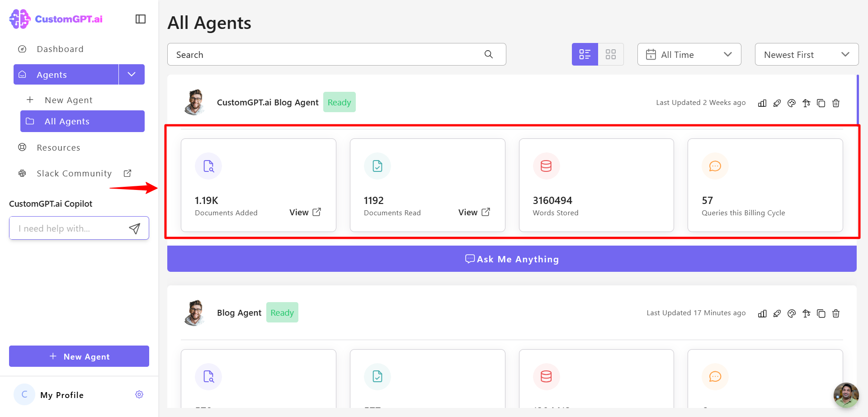The width and height of the screenshot is (868, 417).
Task: Click the palette icon on the Blog Agent row
Action: [792, 313]
